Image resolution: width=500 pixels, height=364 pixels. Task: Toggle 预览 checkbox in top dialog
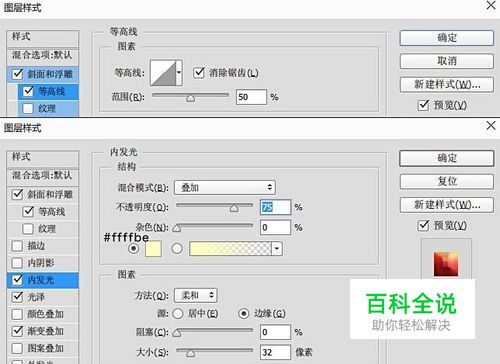pyautogui.click(x=423, y=105)
